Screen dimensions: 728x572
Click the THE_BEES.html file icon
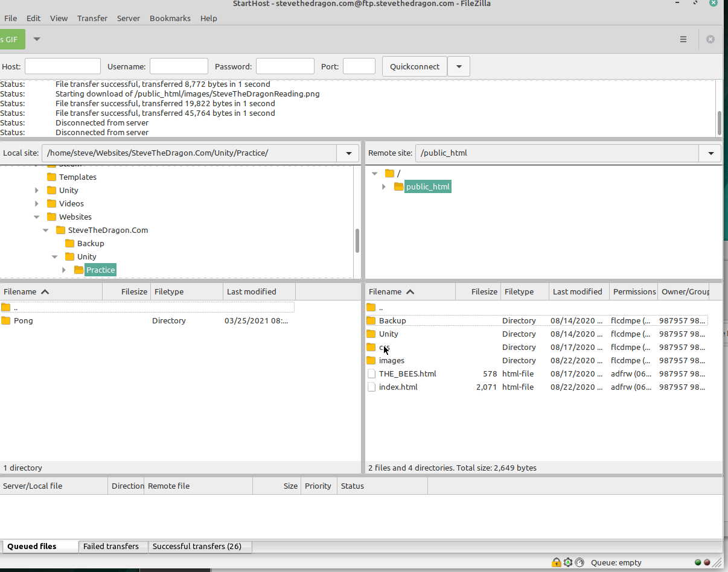click(371, 373)
